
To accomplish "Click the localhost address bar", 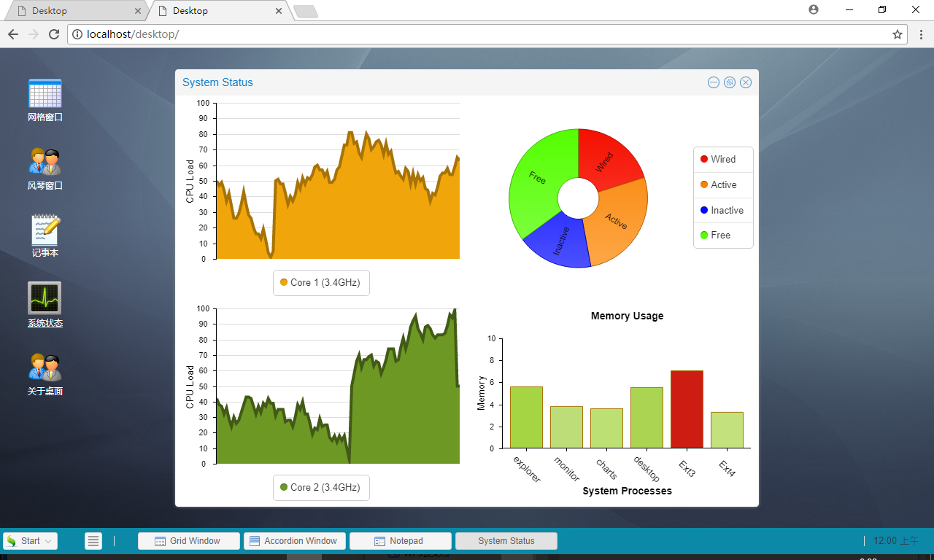I will [487, 34].
